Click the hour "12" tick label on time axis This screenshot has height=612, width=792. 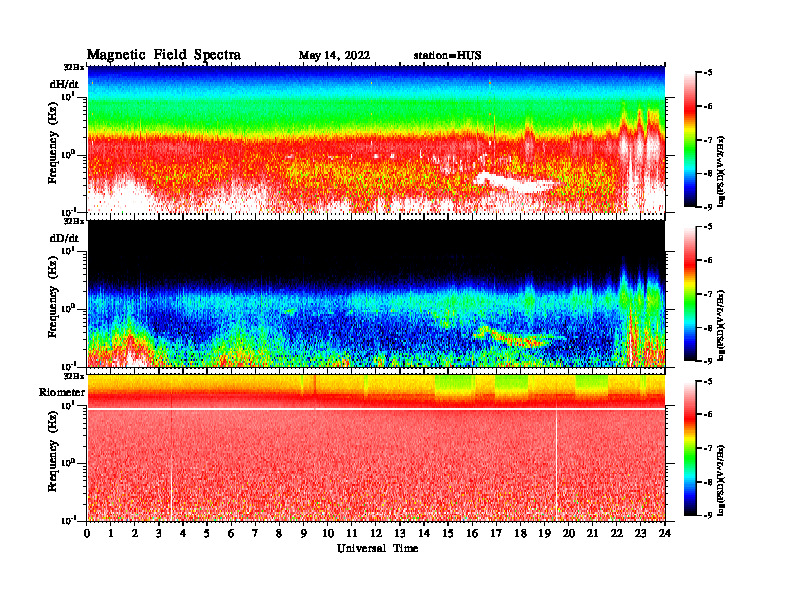pos(376,533)
